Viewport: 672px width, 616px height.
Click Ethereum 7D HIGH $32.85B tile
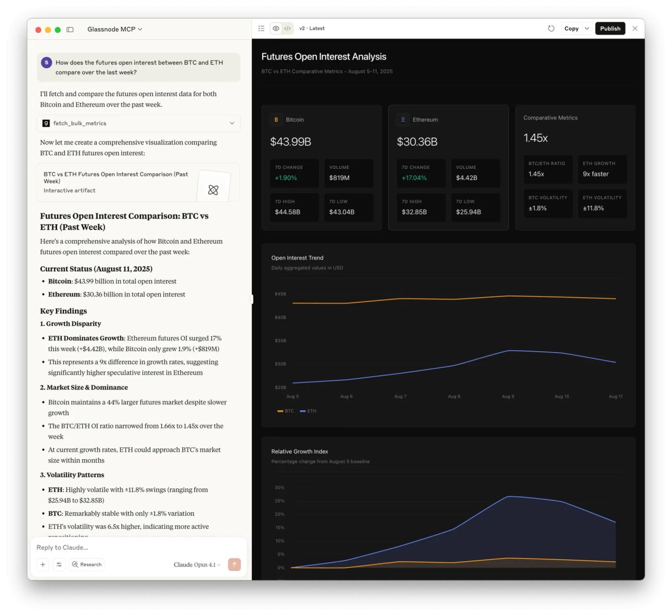point(421,207)
